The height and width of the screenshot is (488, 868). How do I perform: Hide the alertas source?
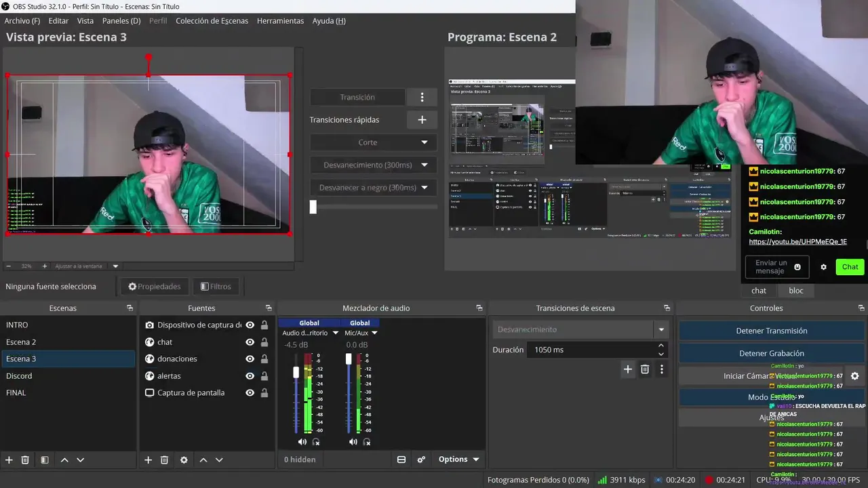[x=250, y=375]
